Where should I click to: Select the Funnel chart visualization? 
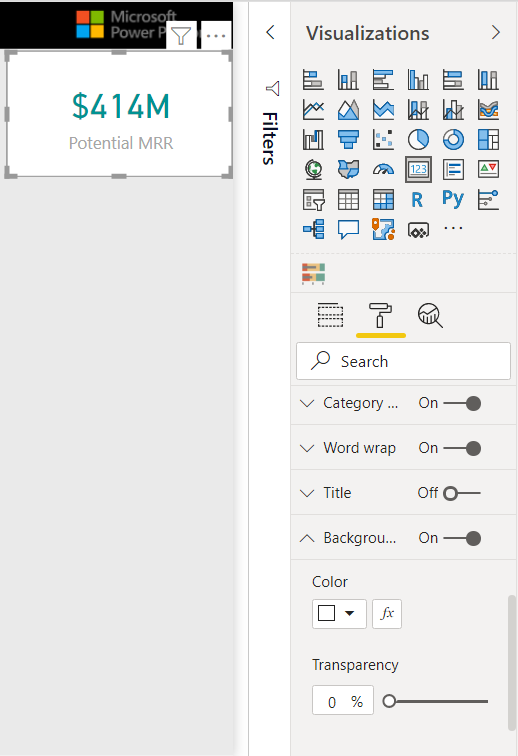348,140
